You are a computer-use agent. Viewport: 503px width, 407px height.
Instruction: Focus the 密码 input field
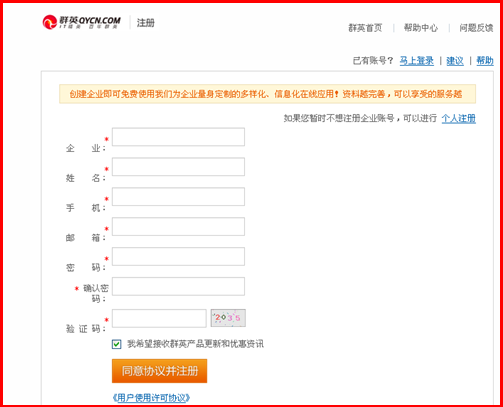coord(178,256)
